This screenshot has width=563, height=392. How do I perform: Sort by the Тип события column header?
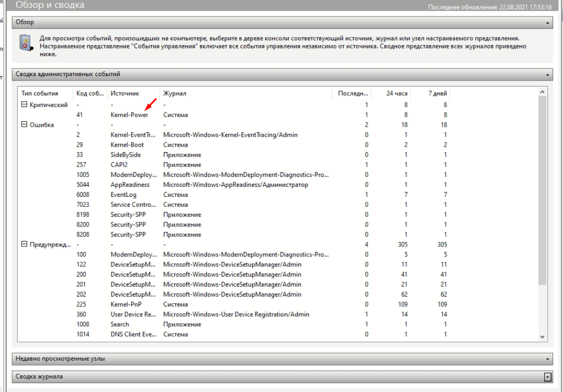click(x=39, y=93)
